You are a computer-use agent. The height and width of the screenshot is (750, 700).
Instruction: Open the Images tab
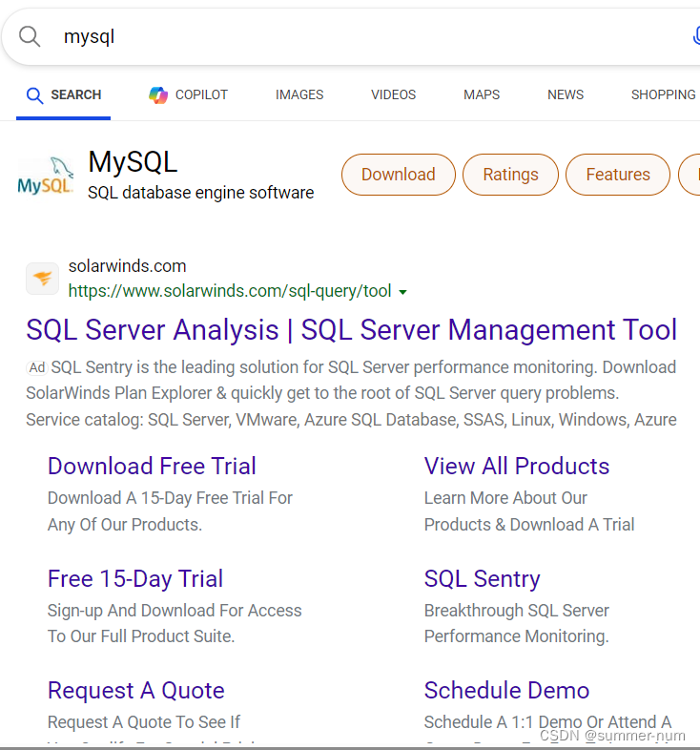[299, 94]
